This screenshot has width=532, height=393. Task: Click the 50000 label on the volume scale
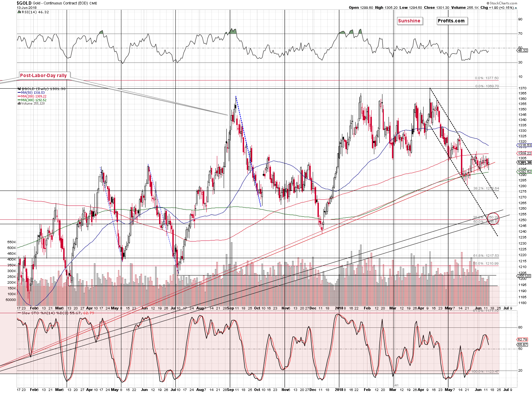click(x=11, y=300)
